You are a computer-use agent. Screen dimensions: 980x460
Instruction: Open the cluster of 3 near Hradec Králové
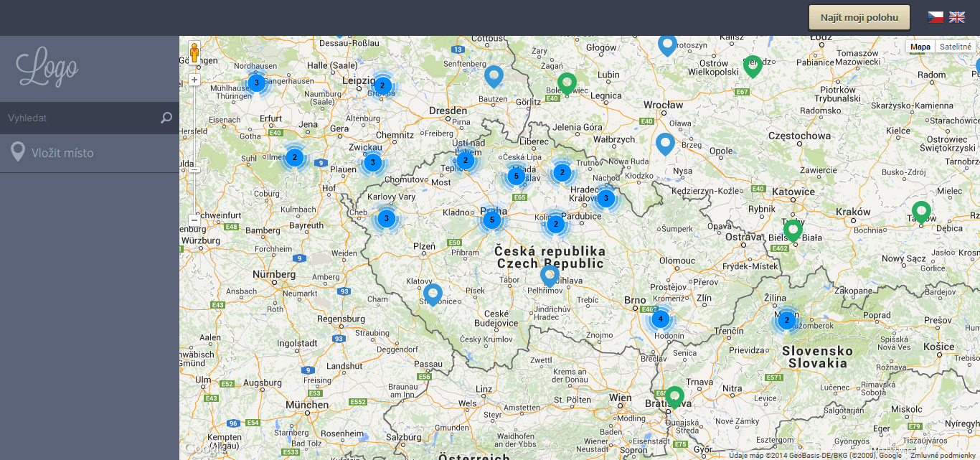(606, 198)
